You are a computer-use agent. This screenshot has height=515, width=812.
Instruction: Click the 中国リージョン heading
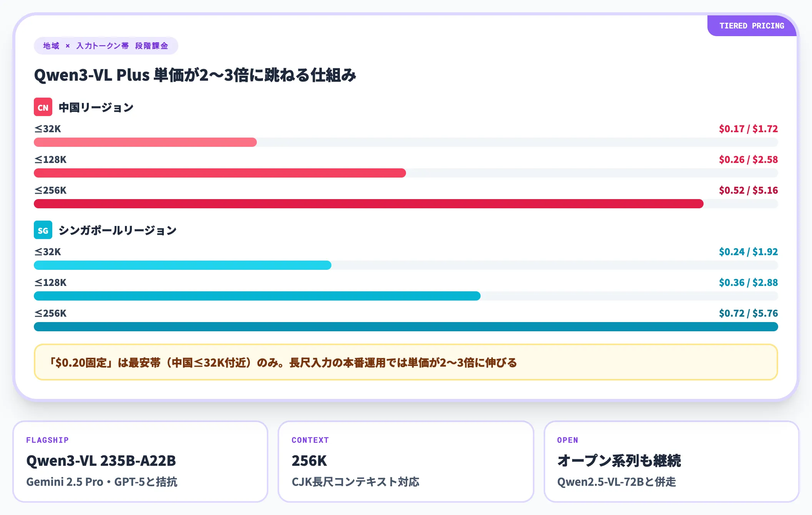(x=96, y=107)
